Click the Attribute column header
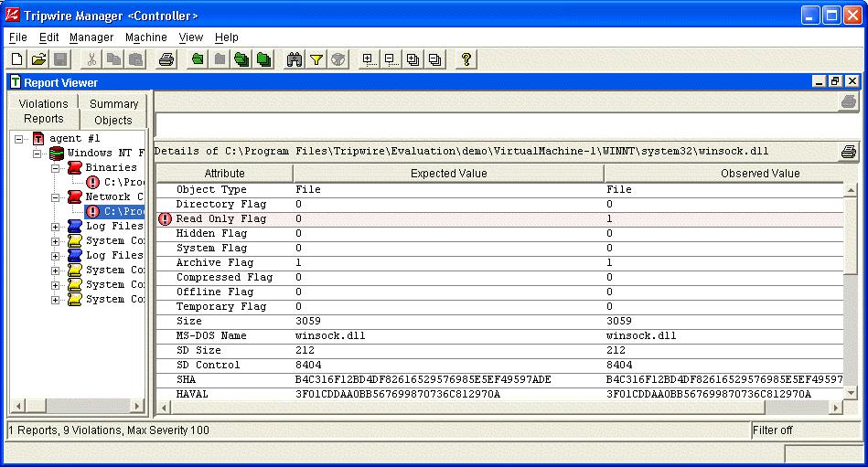Screen dimensions: 868x467 point(224,174)
